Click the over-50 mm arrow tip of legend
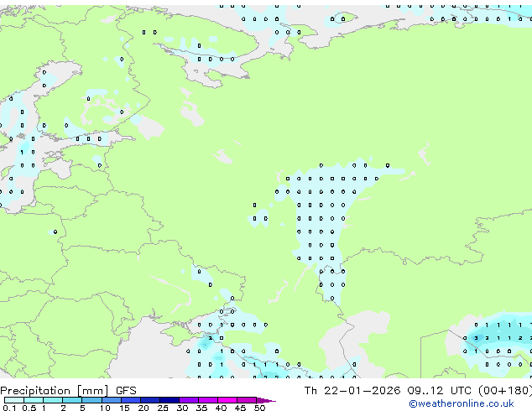This screenshot has height=411, width=532. [266, 401]
